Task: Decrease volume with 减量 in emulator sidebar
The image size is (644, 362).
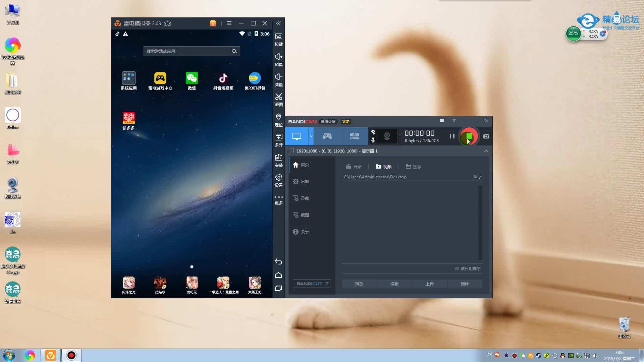Action: click(x=278, y=80)
